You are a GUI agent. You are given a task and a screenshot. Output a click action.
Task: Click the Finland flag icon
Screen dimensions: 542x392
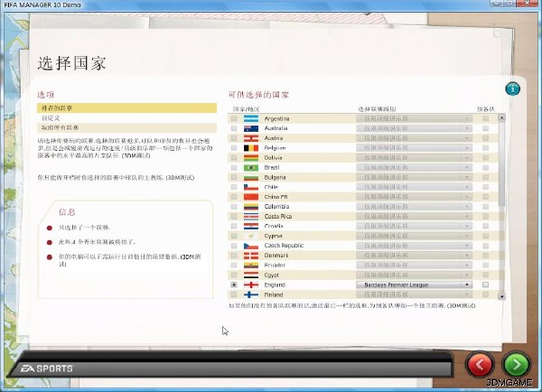[x=251, y=294]
